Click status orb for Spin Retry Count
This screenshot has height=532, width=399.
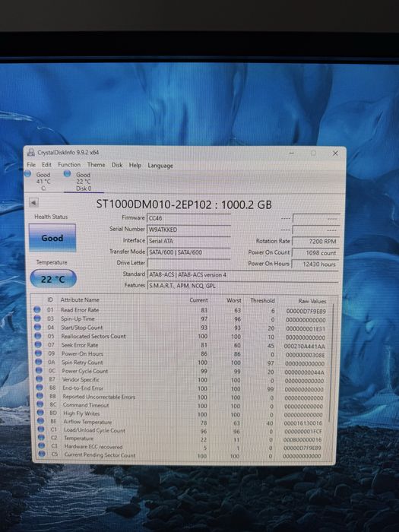coord(39,362)
